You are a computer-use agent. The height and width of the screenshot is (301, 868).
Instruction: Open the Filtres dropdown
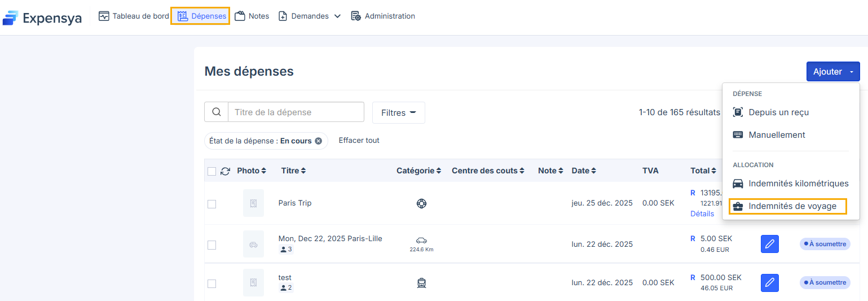tap(398, 113)
